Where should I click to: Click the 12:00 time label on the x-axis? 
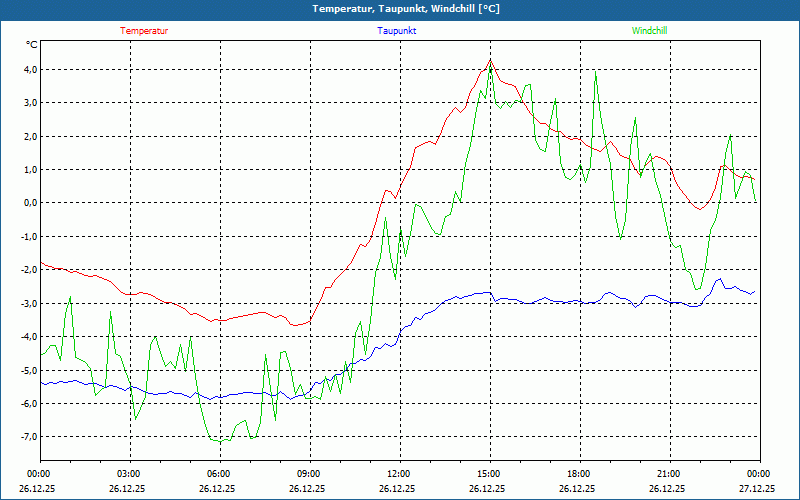point(399,474)
